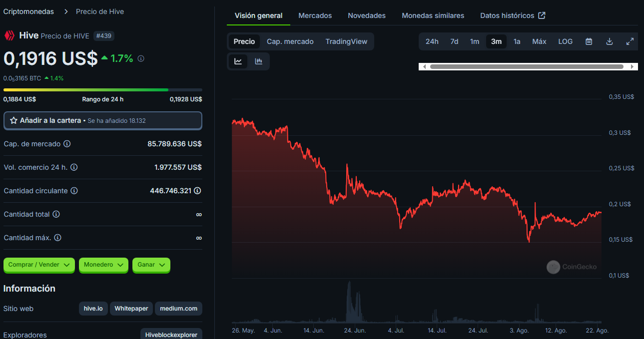Set chart range to 3m
The width and height of the screenshot is (644, 339).
click(x=496, y=41)
